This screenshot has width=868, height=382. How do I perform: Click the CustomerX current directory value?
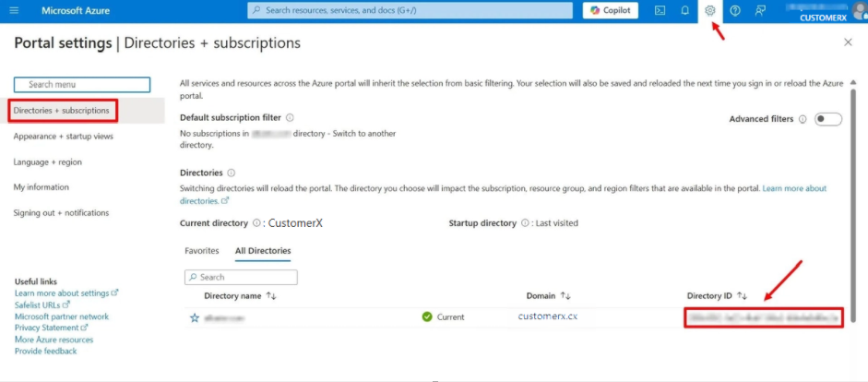295,223
